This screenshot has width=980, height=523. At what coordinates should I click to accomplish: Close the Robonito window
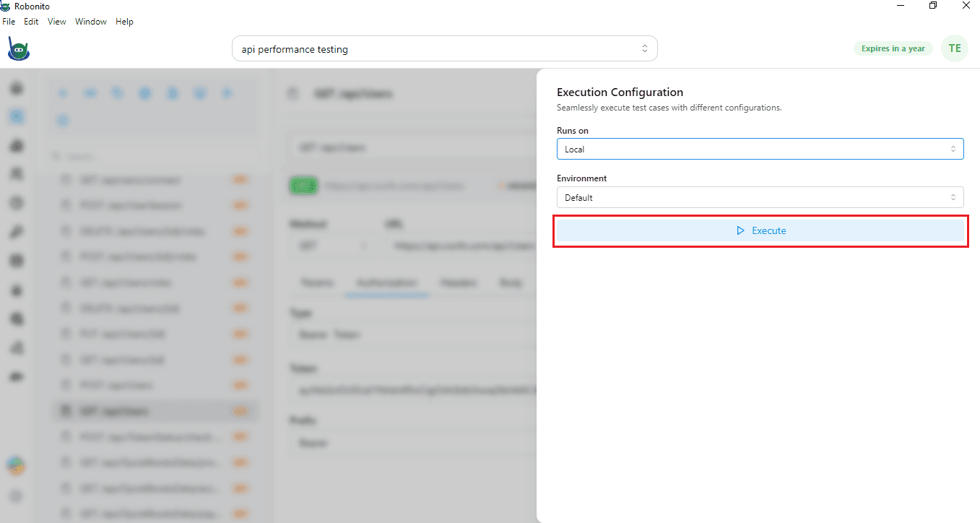click(966, 6)
